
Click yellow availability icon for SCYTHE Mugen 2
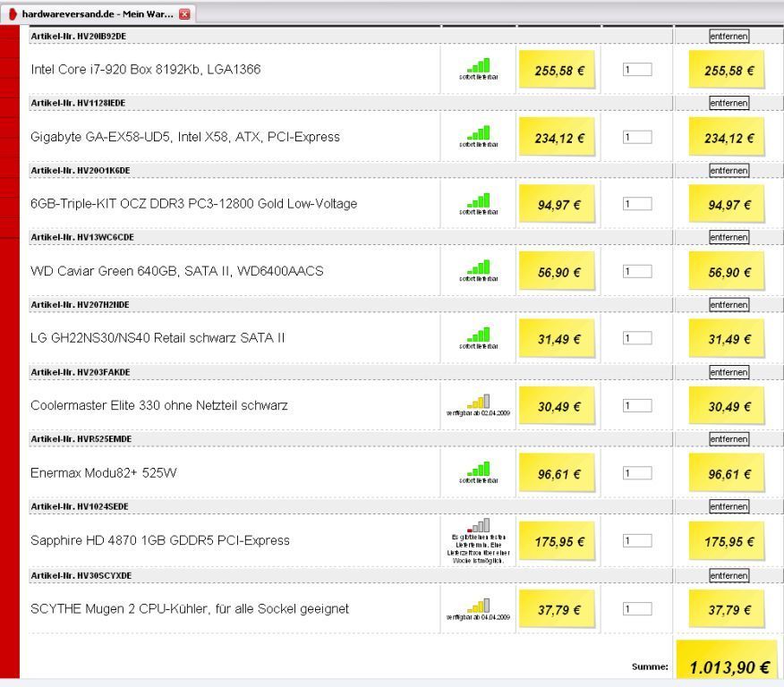[x=479, y=606]
